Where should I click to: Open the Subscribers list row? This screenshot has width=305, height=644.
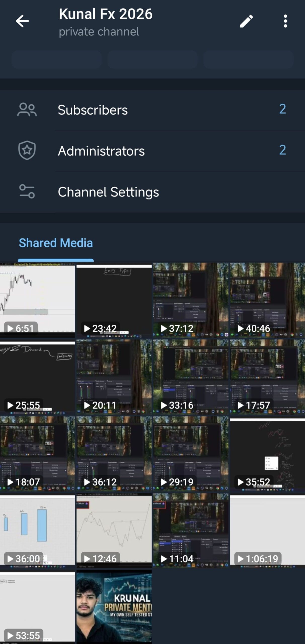click(152, 110)
